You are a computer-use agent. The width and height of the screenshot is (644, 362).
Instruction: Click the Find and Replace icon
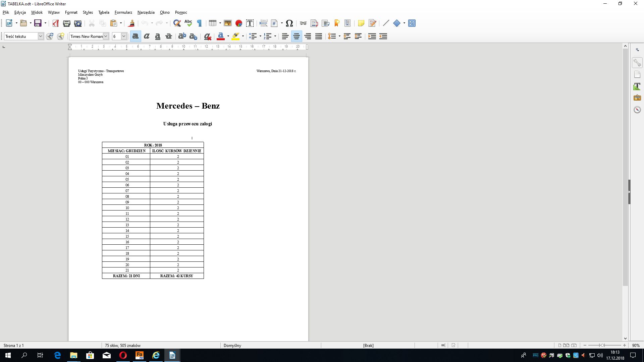point(177,23)
